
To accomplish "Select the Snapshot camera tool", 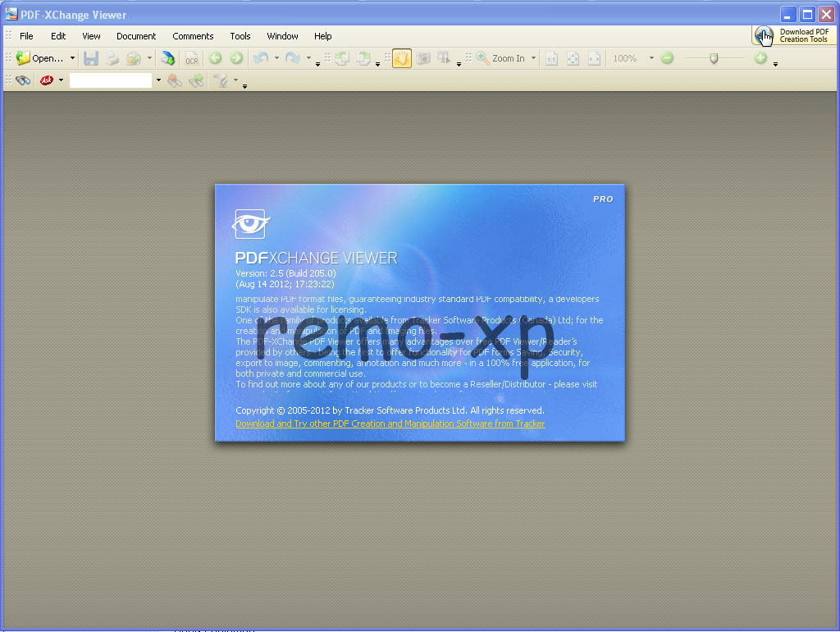I will 423,58.
